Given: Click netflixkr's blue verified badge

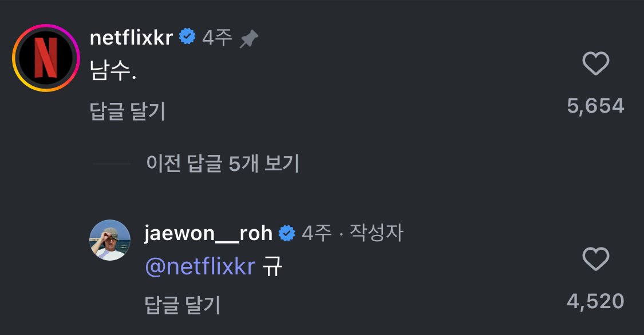Looking at the screenshot, I should 187,38.
